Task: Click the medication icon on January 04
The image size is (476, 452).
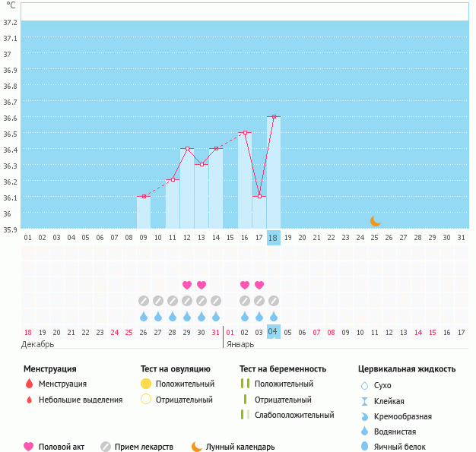Action: pos(274,300)
